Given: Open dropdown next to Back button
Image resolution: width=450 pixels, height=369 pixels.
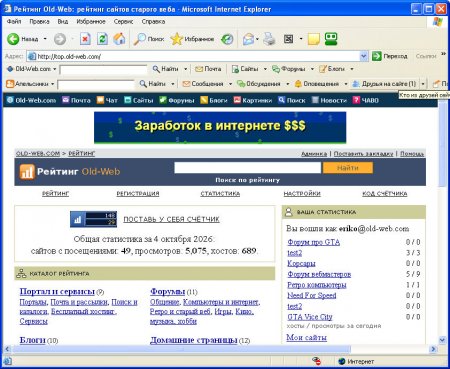Looking at the screenshot, I should (x=45, y=39).
